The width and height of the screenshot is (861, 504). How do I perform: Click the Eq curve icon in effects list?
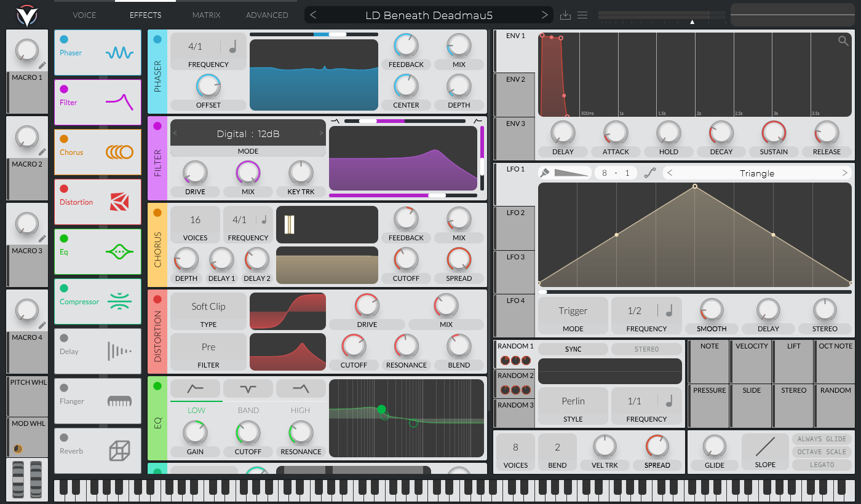point(119,251)
